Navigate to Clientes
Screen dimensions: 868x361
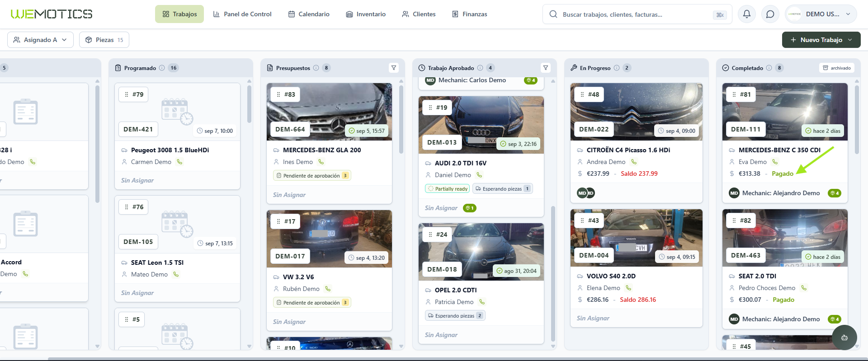click(x=419, y=14)
